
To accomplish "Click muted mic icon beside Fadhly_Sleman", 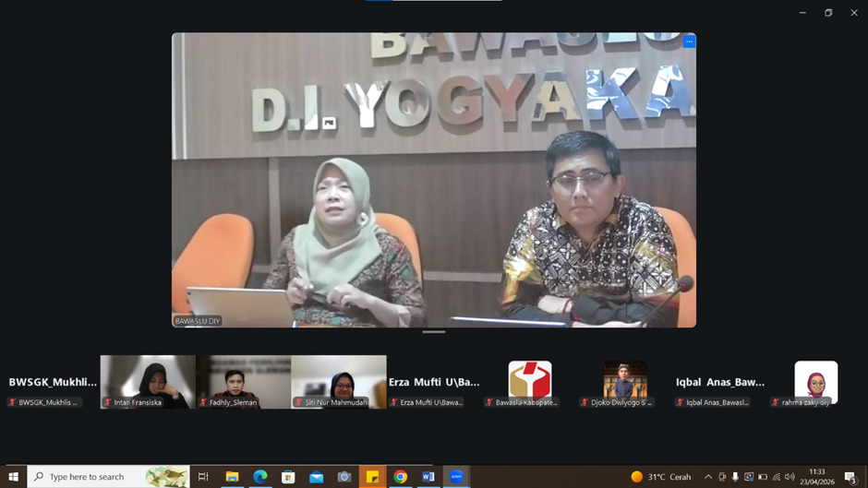I will (x=203, y=402).
